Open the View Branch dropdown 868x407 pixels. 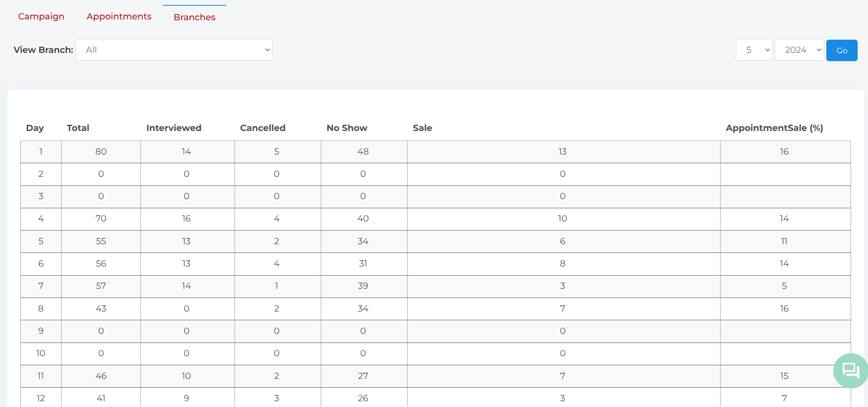coord(174,50)
